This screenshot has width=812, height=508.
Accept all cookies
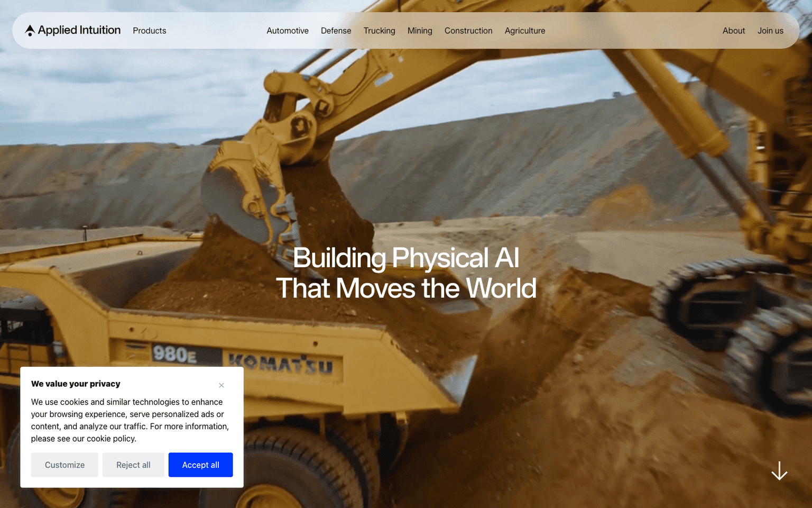click(x=201, y=465)
